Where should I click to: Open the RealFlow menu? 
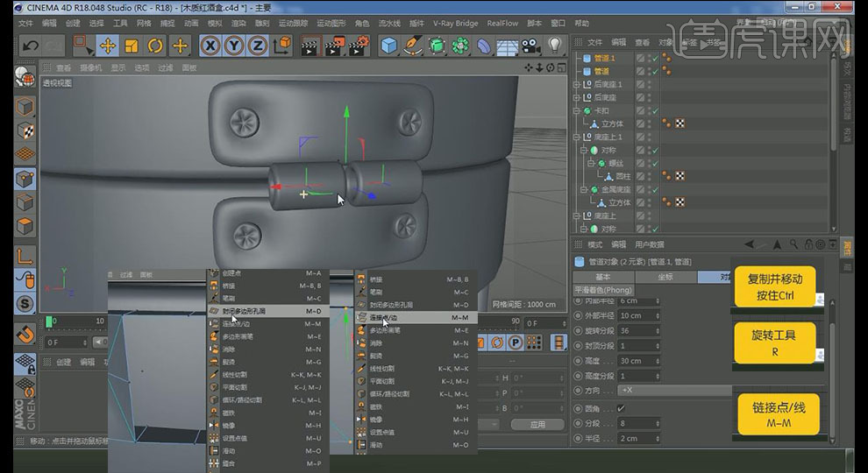502,24
